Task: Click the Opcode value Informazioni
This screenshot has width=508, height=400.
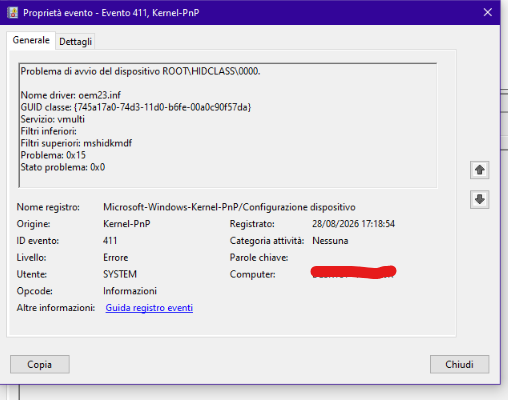Action: pos(130,291)
